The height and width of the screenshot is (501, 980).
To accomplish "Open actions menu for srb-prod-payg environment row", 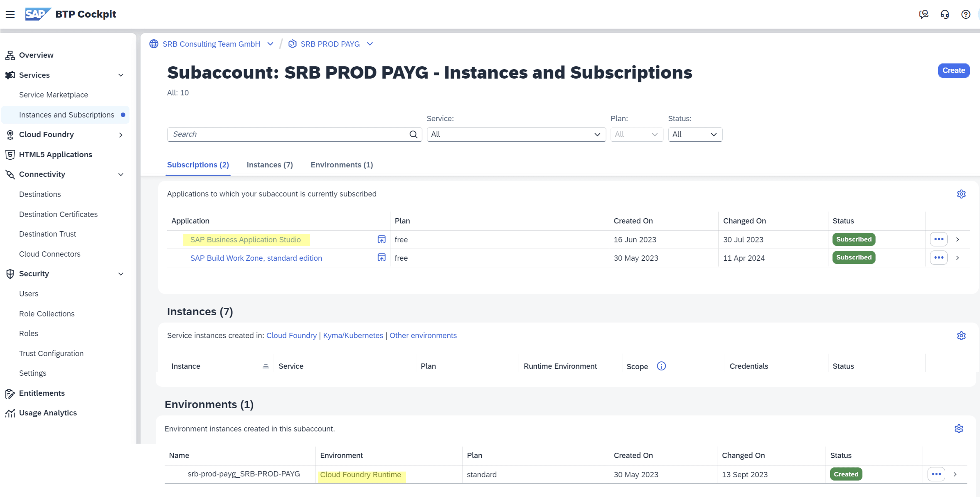I will click(936, 474).
